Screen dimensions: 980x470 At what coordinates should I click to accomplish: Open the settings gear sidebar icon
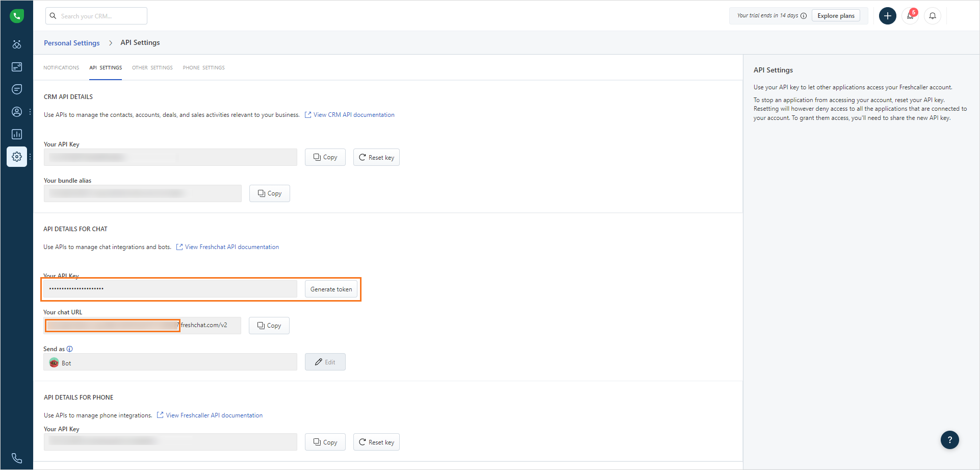[x=17, y=157]
